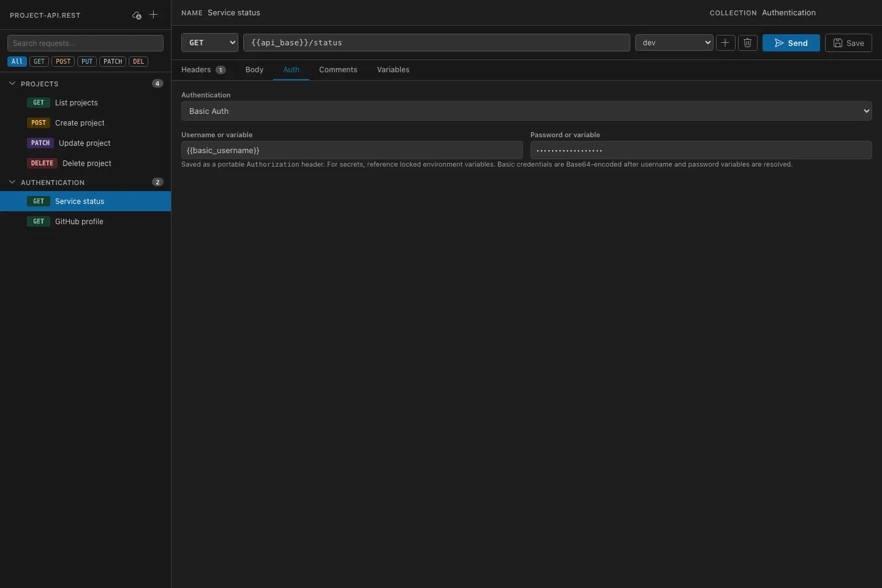Viewport: 882px width, 588px height.
Task: Click the AUTHENTICATION count badge 2
Action: (x=157, y=182)
